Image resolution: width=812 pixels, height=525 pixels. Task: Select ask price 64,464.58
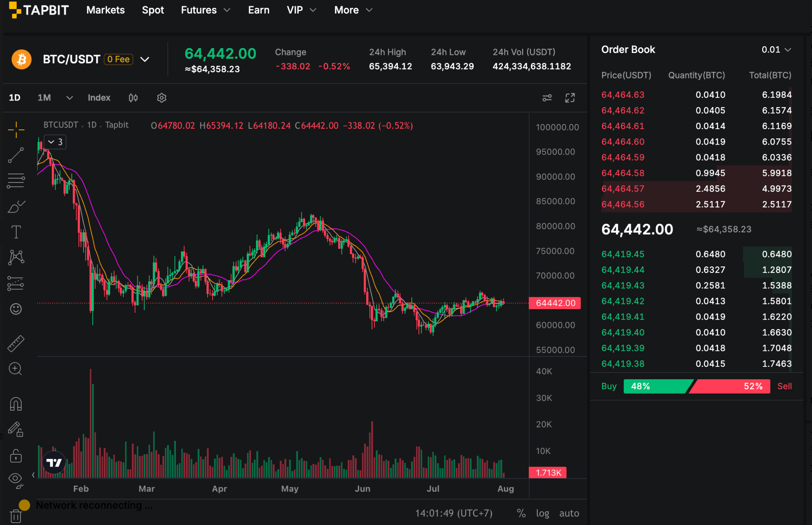tap(623, 173)
